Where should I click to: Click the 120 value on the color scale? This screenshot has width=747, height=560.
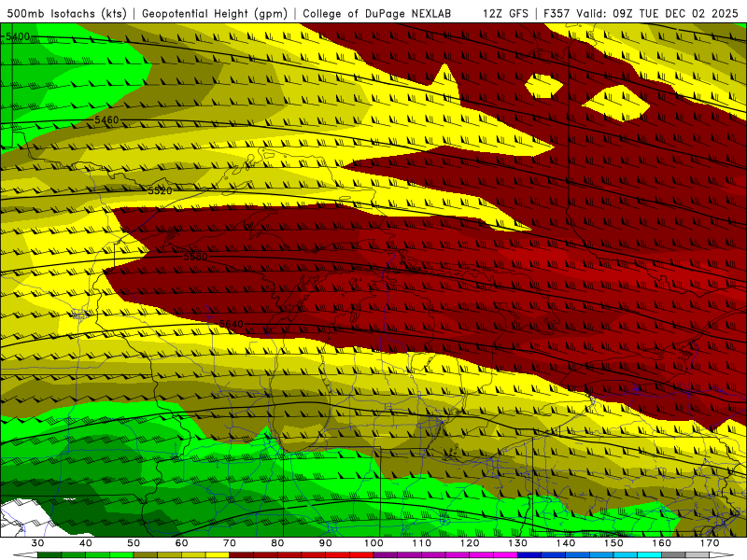click(470, 543)
